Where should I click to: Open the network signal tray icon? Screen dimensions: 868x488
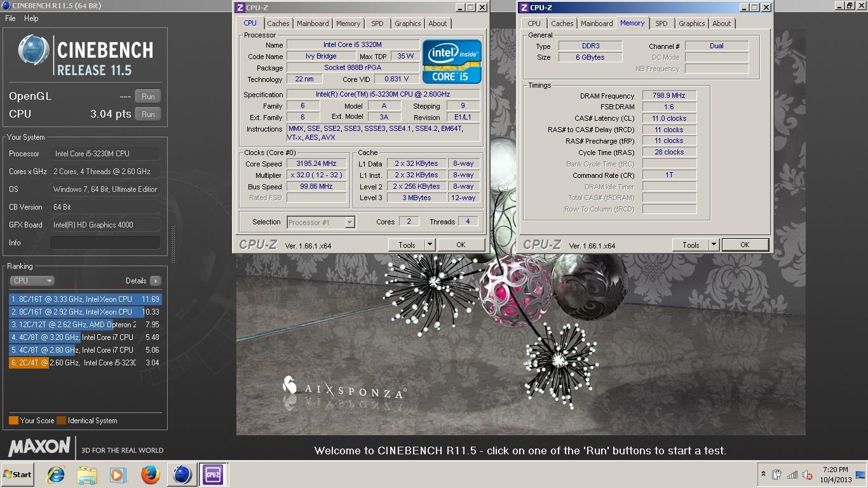[792, 475]
